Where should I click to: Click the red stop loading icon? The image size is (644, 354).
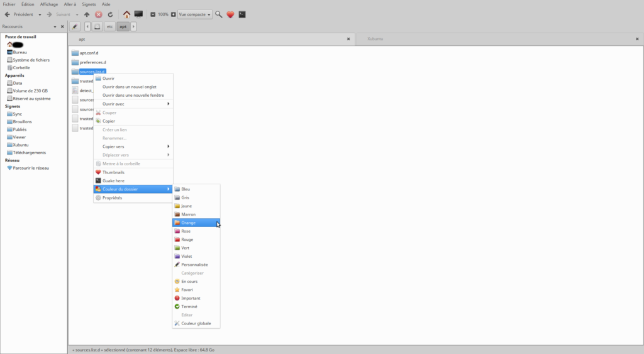coord(99,14)
